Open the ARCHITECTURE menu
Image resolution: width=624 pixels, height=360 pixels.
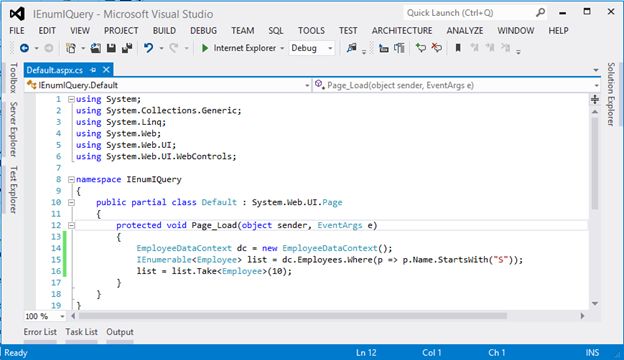402,31
